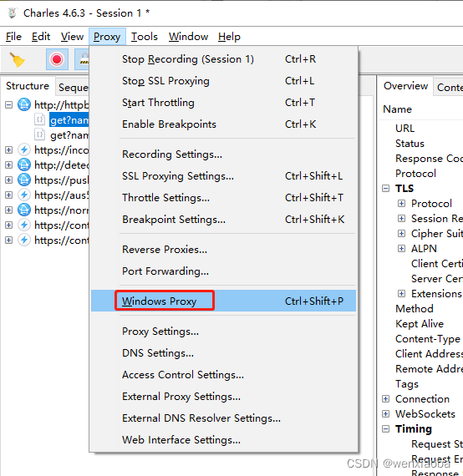
Task: Expand the Cipher Suit row
Action: click(401, 234)
